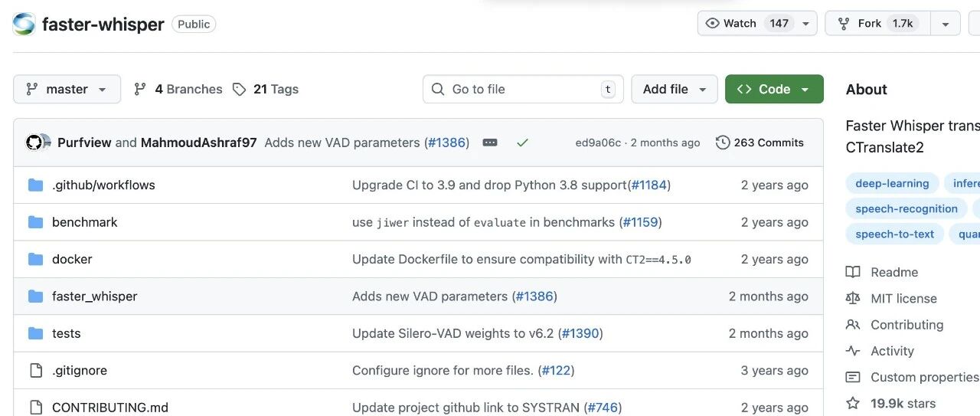The width and height of the screenshot is (980, 416).
Task: Open the master branch dropdown
Action: click(67, 89)
